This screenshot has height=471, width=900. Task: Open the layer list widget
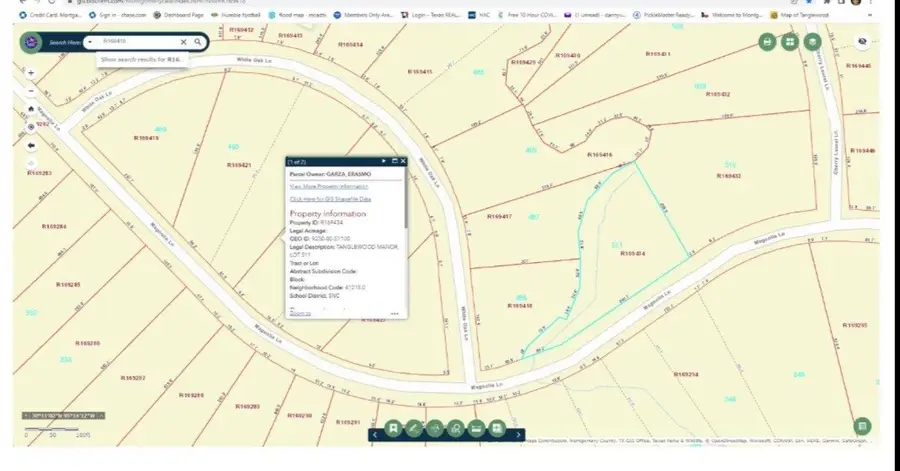point(813,42)
